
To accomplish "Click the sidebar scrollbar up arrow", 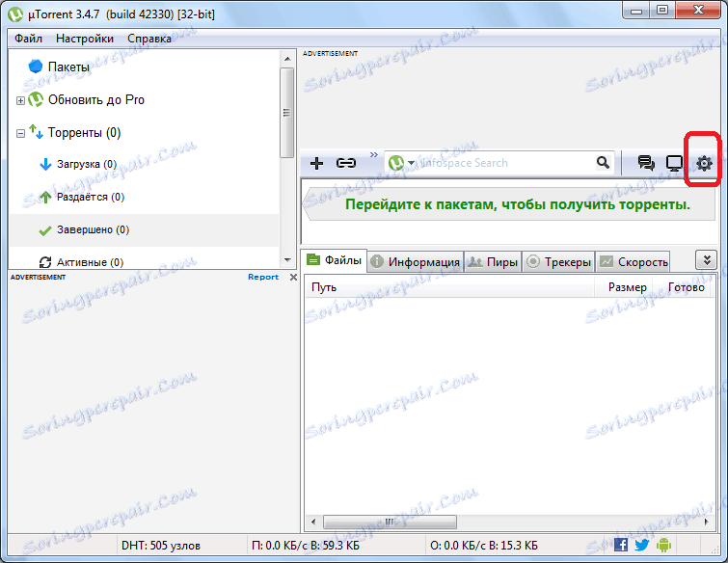I will [x=287, y=59].
